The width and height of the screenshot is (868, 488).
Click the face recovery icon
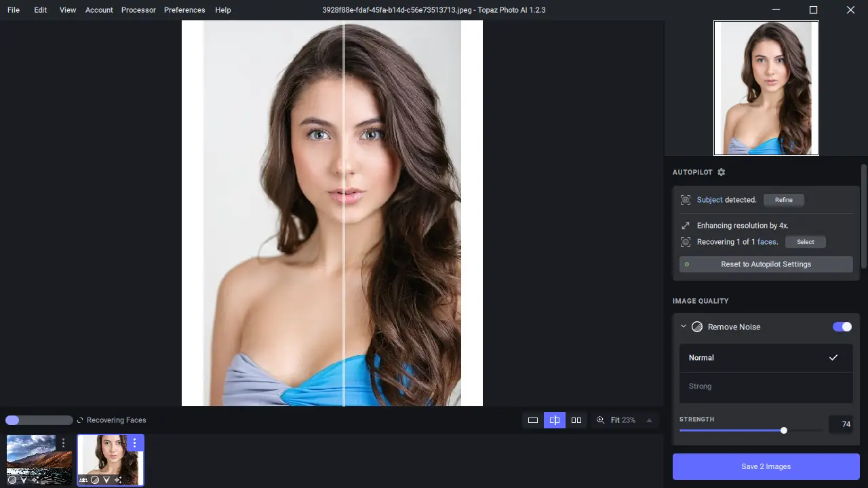pos(686,242)
